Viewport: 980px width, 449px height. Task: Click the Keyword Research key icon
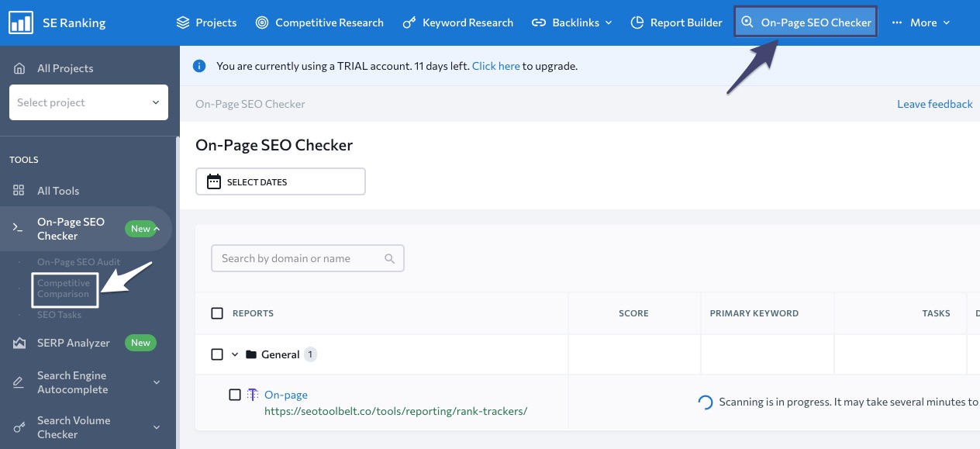[409, 22]
